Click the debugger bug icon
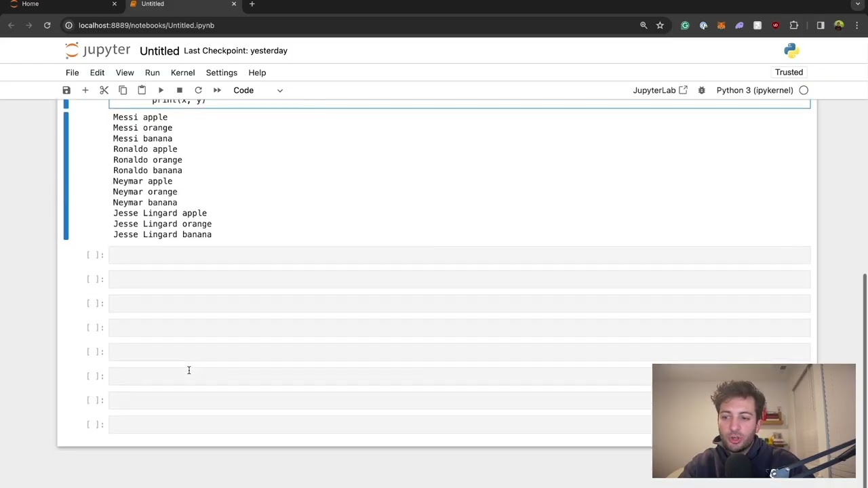The height and width of the screenshot is (488, 868). (702, 90)
